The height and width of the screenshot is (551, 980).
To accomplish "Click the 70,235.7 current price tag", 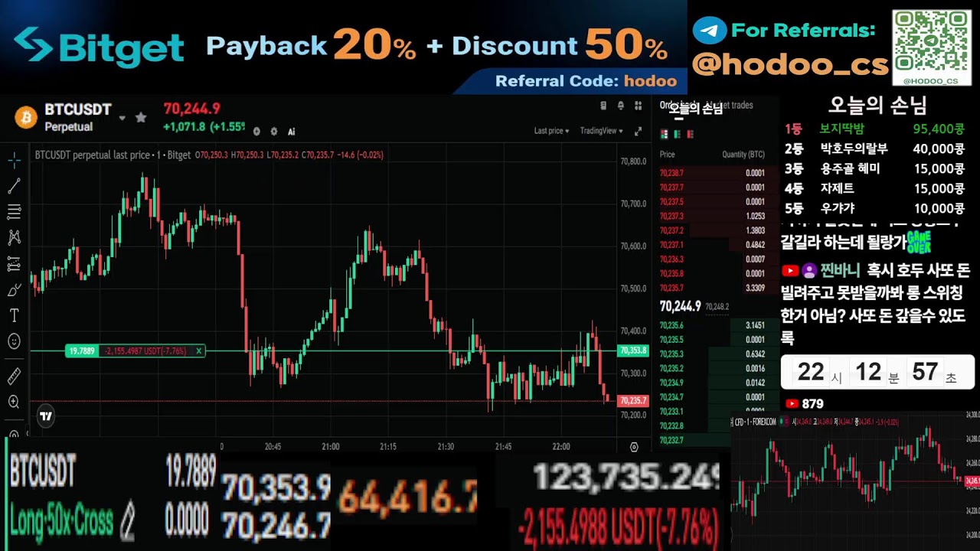I will click(x=633, y=400).
